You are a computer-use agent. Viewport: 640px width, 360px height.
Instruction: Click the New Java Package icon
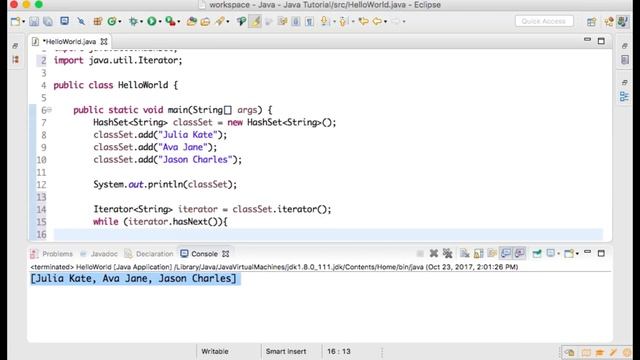click(97, 21)
